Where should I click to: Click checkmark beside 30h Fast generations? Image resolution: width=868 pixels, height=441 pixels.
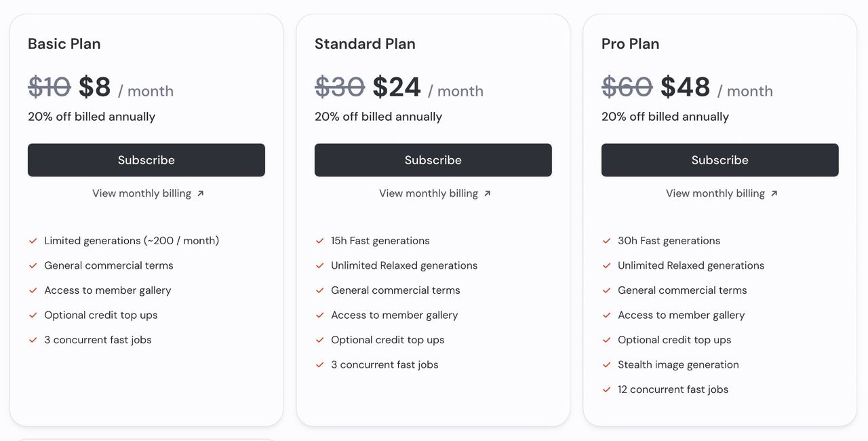607,241
